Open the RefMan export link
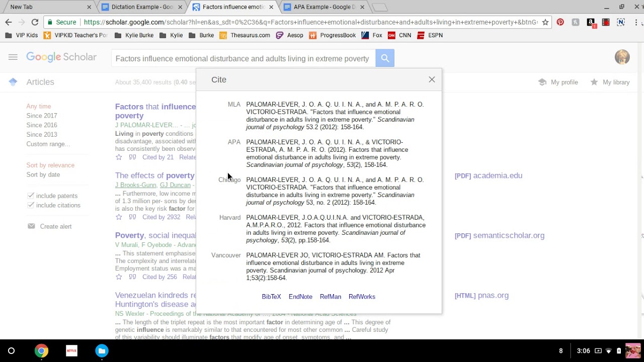The height and width of the screenshot is (362, 644). (x=331, y=297)
